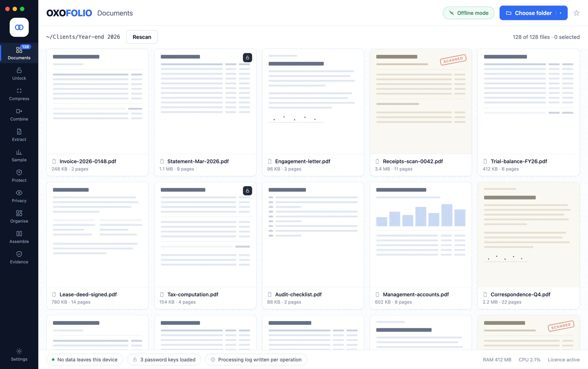Select the Receipts-scan-0042.pdf thumbnail
The image size is (588, 369).
coord(421,101)
